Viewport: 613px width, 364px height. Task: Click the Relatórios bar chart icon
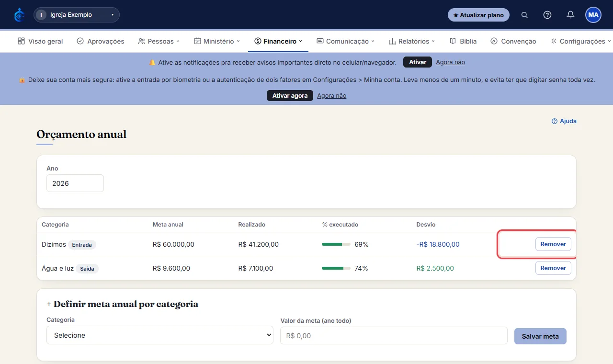(392, 41)
